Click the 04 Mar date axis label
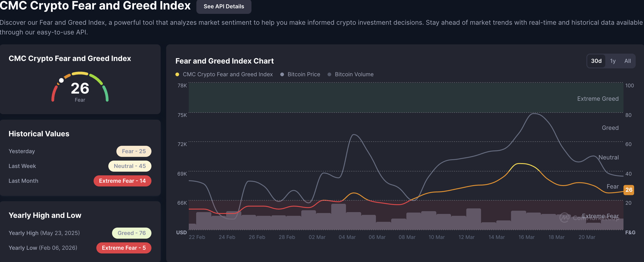This screenshot has height=262, width=644. 347,237
